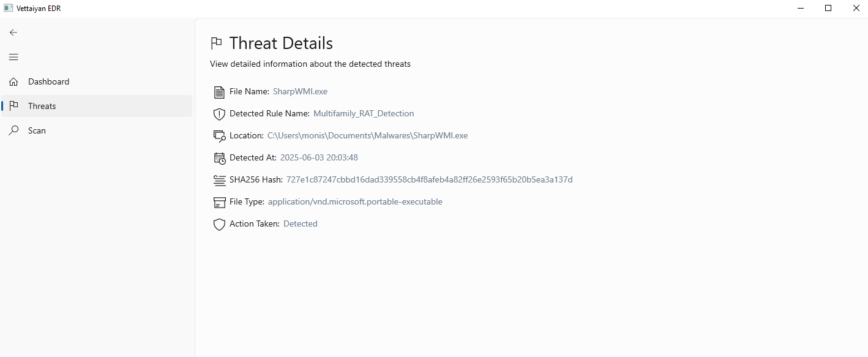Image resolution: width=868 pixels, height=357 pixels.
Task: Click the calendar icon beside Detected At
Action: (219, 158)
